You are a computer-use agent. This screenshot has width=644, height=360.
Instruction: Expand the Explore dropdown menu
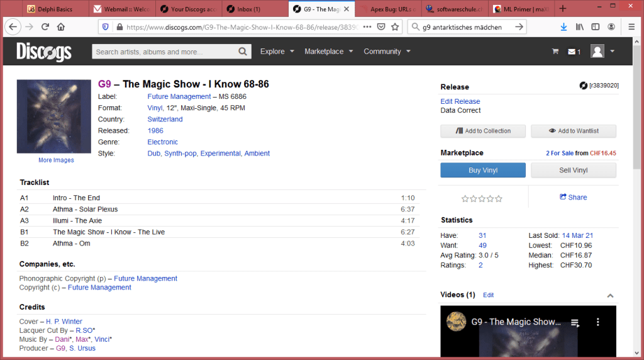coord(277,52)
